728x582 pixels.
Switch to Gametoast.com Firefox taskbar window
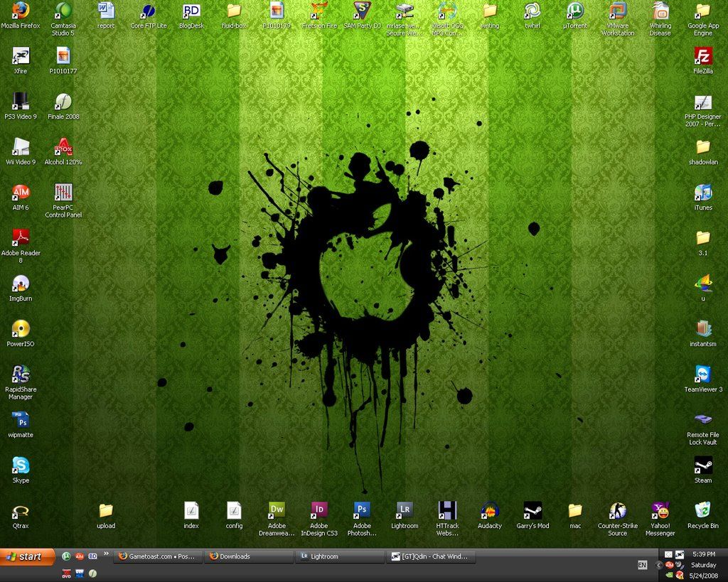158,556
